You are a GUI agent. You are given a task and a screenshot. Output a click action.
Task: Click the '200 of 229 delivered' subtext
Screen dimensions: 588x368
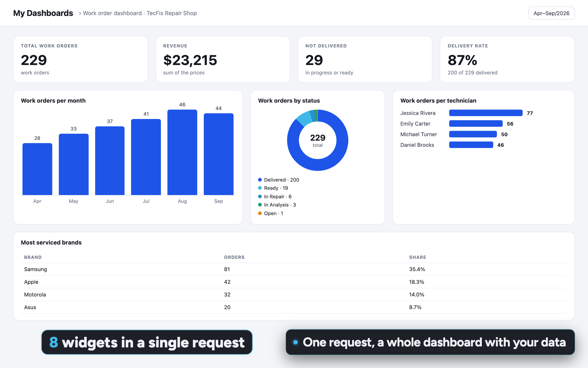pyautogui.click(x=472, y=73)
